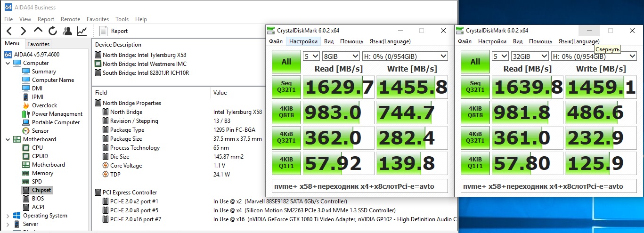Image resolution: width=644 pixels, height=233 pixels.
Task: Select the CPU tree item
Action: click(37, 148)
